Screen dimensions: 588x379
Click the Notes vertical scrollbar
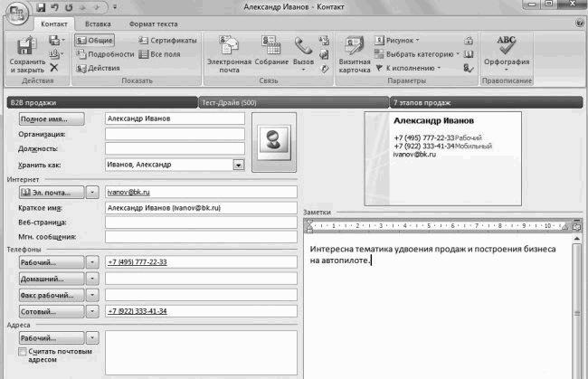tap(577, 308)
